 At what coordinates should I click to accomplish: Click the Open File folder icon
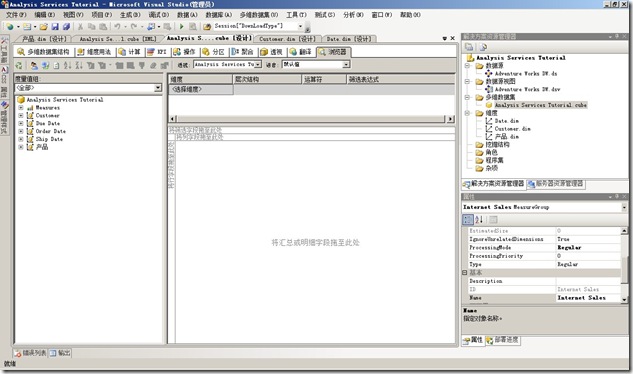click(x=44, y=27)
